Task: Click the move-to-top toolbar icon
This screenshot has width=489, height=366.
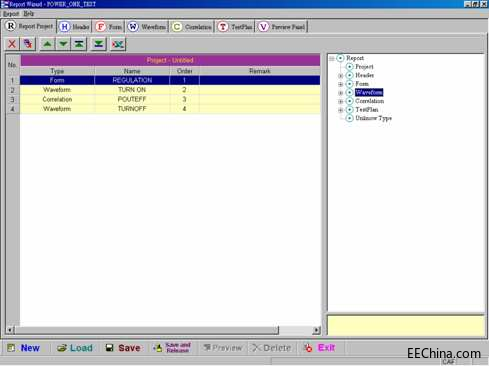Action: coord(79,44)
